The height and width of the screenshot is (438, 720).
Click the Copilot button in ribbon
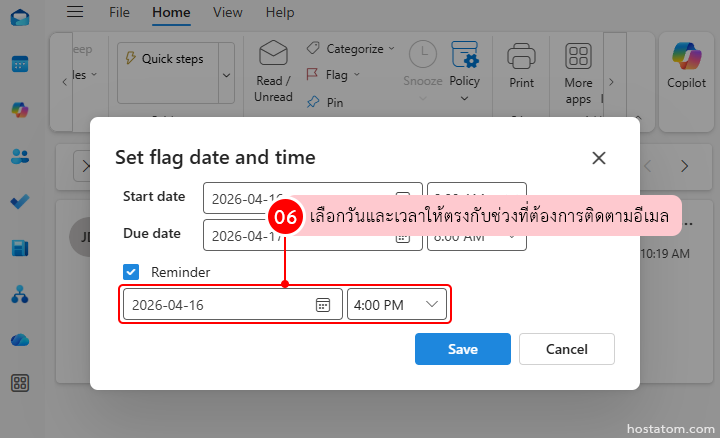686,65
